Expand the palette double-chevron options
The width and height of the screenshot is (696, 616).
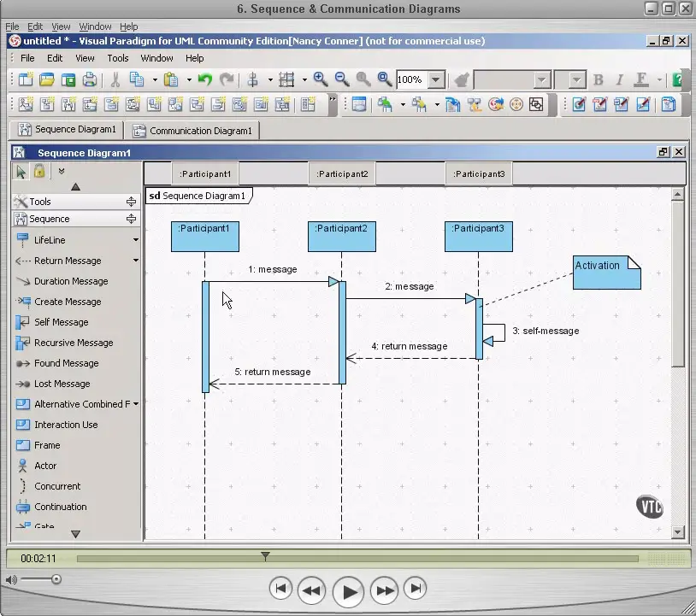point(62,171)
